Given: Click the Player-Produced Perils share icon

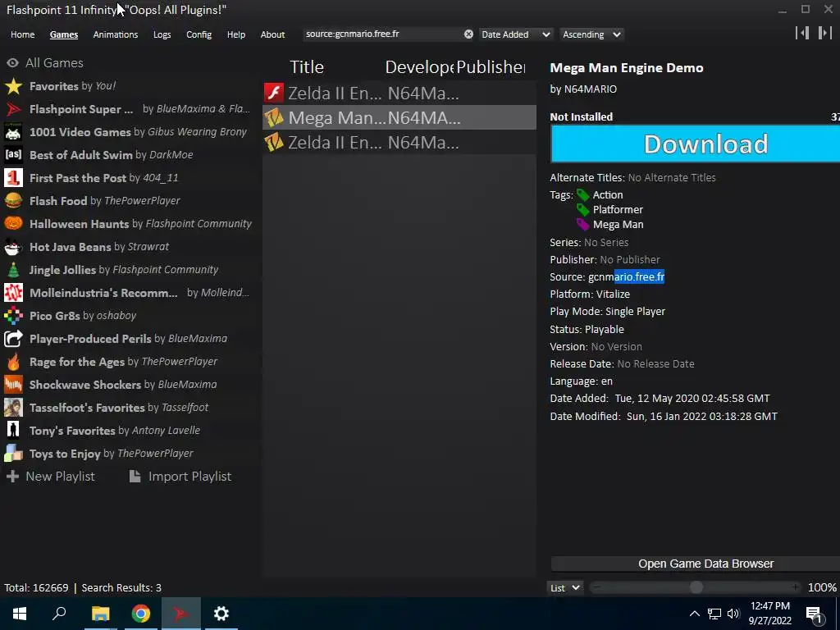Looking at the screenshot, I should (13, 339).
